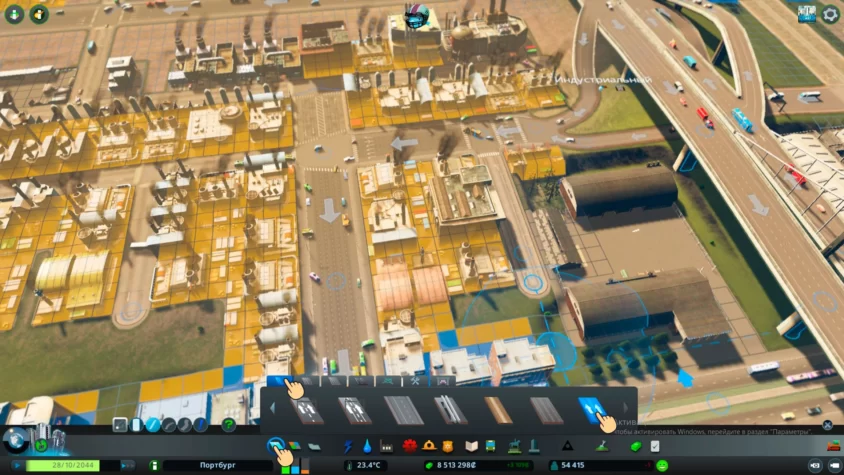Viewport: 844px width, 475px height.
Task: Click the zoning demand RCI bars
Action: pos(295,466)
